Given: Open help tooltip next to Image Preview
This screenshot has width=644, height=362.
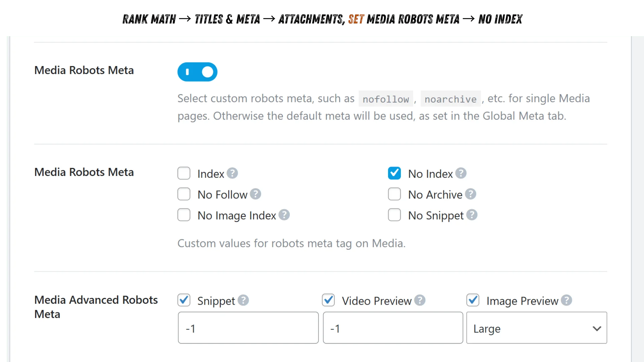Looking at the screenshot, I should pyautogui.click(x=566, y=300).
